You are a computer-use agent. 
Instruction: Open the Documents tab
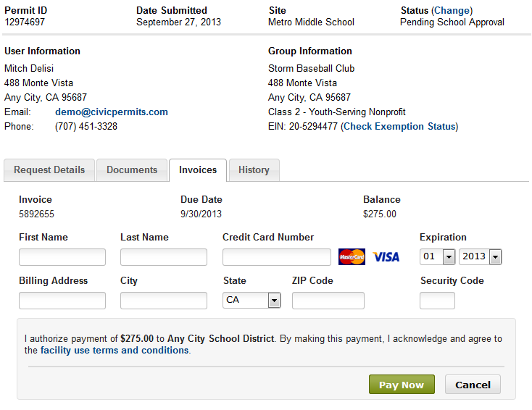coord(132,170)
